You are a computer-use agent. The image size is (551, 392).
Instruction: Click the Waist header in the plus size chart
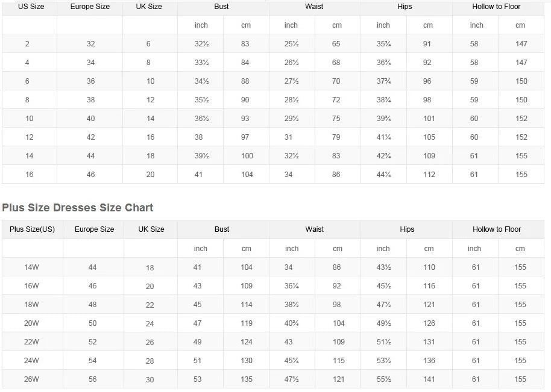(314, 229)
